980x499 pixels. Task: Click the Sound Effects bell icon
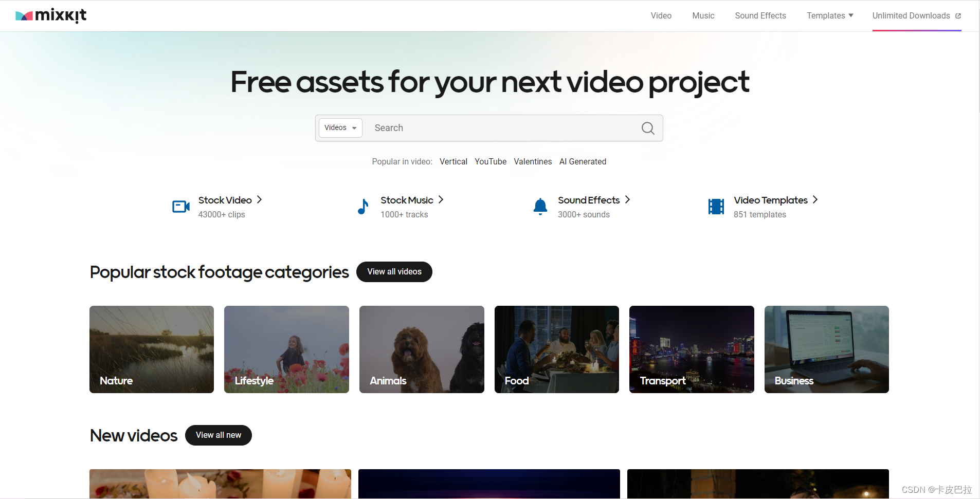540,207
